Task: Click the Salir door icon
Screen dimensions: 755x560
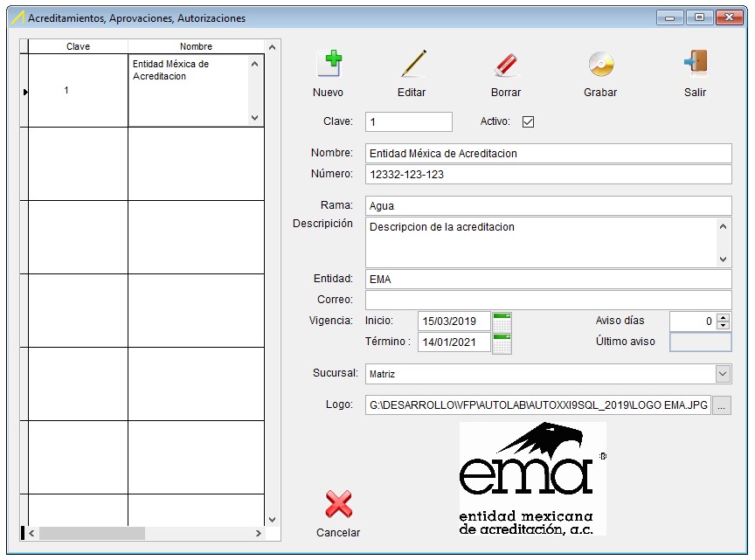Action: (696, 62)
